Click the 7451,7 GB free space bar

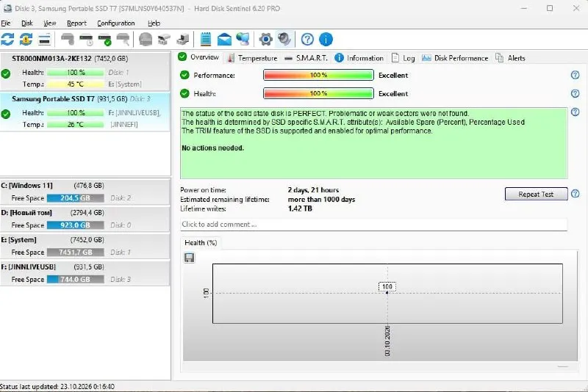coord(76,253)
